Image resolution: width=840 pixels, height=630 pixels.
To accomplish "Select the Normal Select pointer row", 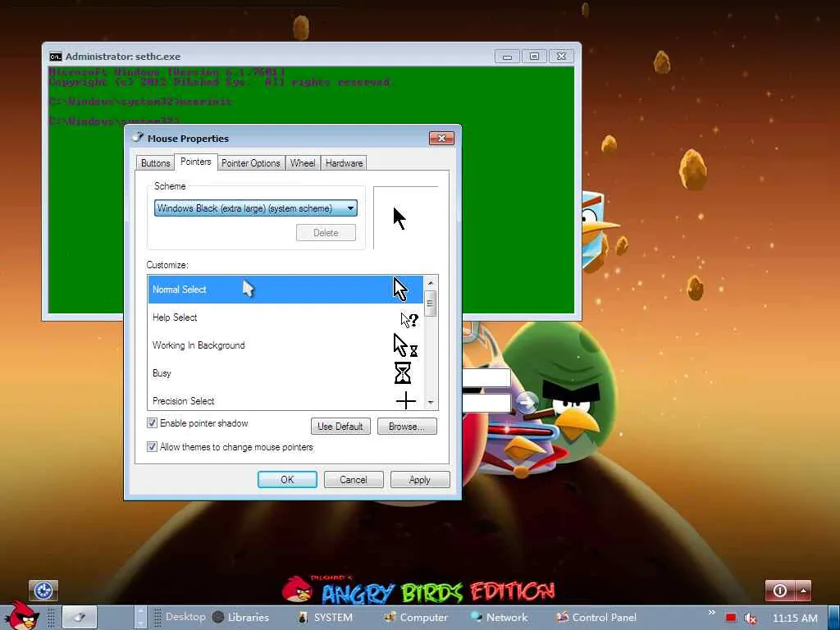I will click(285, 290).
